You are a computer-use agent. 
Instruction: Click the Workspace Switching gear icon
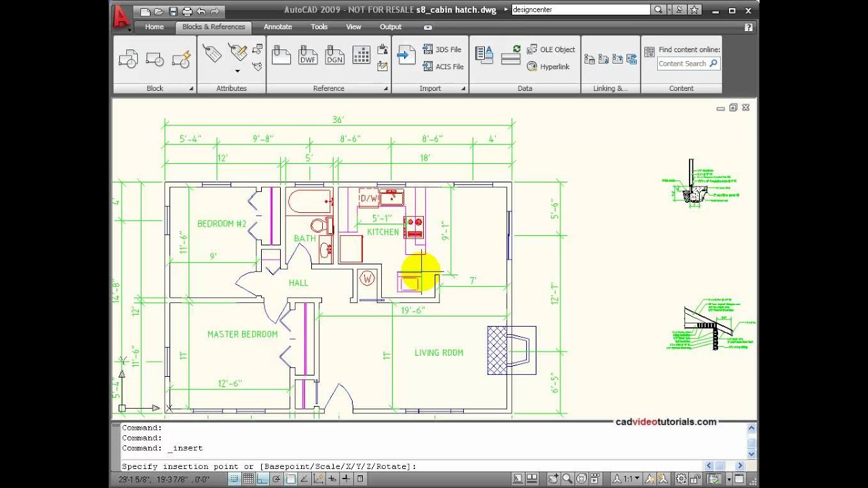point(682,479)
